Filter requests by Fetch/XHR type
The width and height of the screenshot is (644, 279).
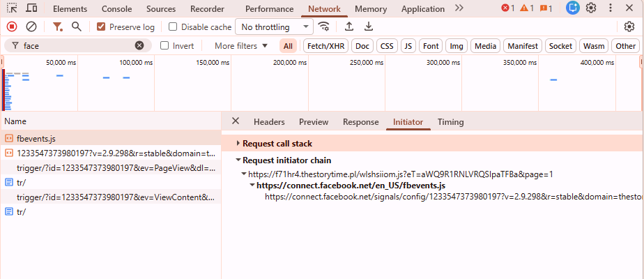[325, 45]
